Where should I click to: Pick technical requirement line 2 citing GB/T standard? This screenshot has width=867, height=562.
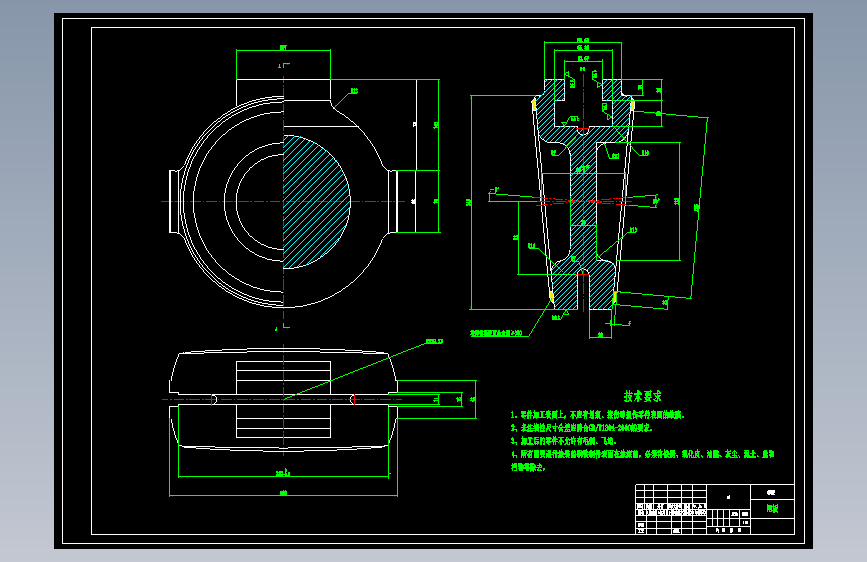pyautogui.click(x=581, y=428)
